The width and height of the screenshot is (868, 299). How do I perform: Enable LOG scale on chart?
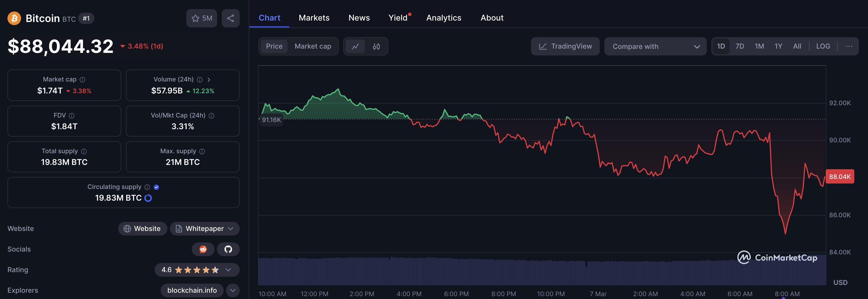(x=823, y=46)
